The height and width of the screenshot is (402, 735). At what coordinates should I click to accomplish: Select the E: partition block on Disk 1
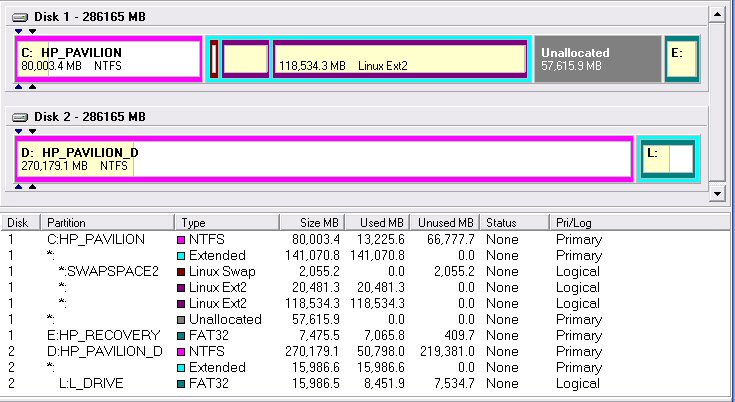682,59
